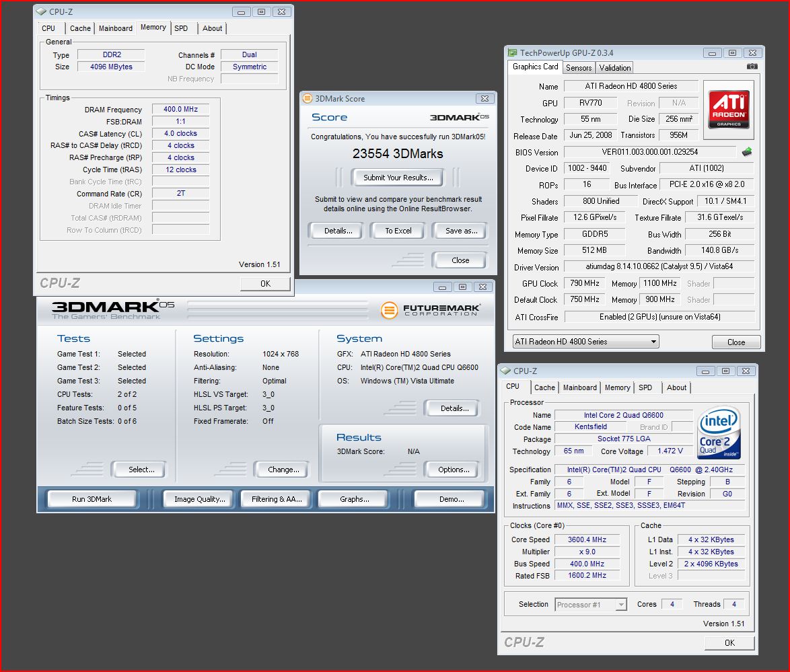Open the Validation tab in GPU-Z
The width and height of the screenshot is (790, 672).
[x=614, y=67]
